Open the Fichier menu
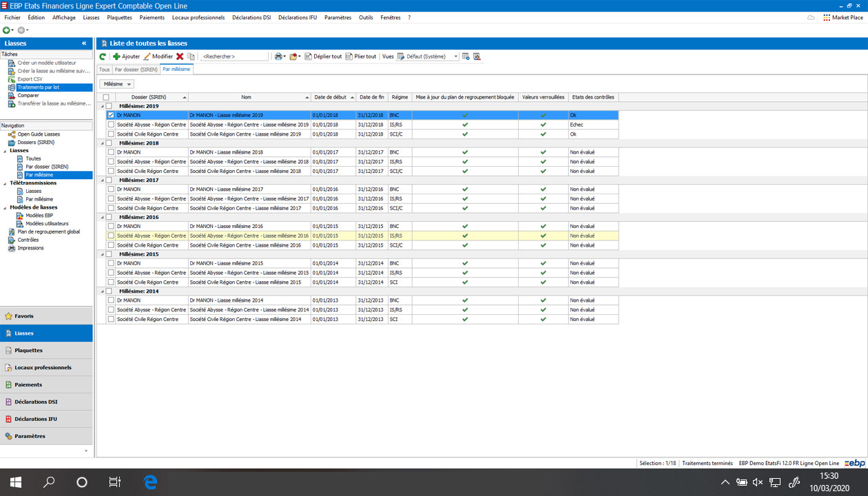Screen dimensions: 868x496 [x=12, y=17]
